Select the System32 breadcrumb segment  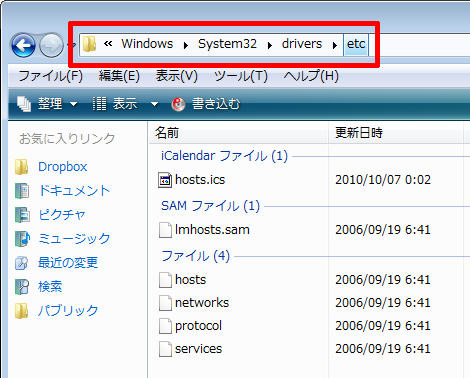tap(227, 44)
